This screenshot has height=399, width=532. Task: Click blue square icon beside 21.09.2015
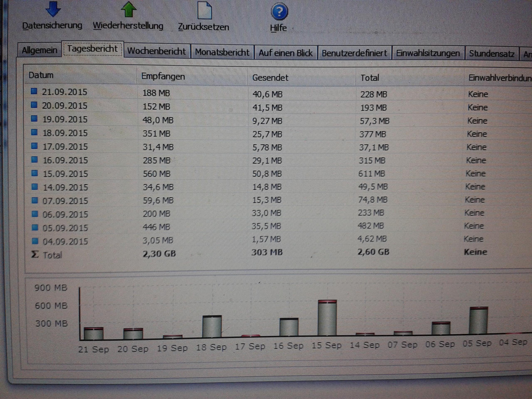pyautogui.click(x=34, y=91)
